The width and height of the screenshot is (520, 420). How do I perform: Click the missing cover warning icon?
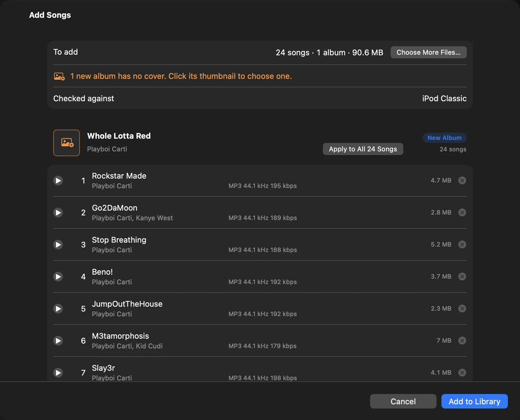[59, 76]
